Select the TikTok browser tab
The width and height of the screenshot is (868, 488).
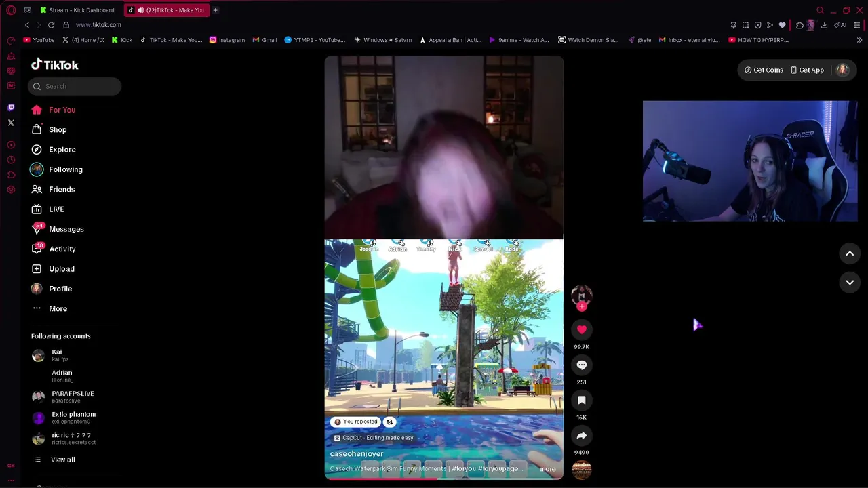click(167, 10)
